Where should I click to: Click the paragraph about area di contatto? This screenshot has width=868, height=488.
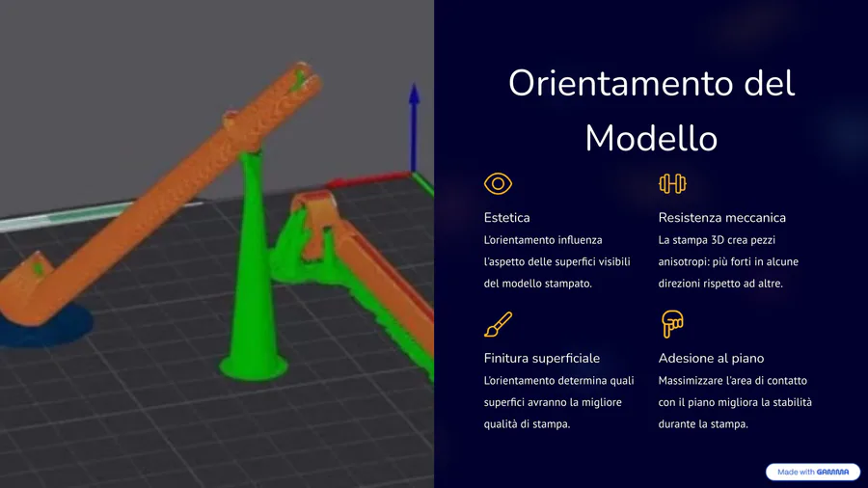coord(734,402)
